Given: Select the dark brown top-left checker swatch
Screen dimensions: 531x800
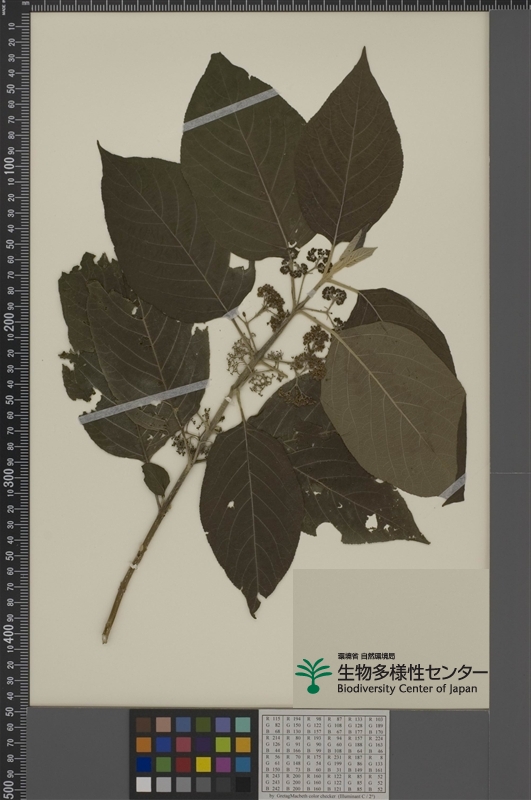Looking at the screenshot, I should (x=143, y=724).
